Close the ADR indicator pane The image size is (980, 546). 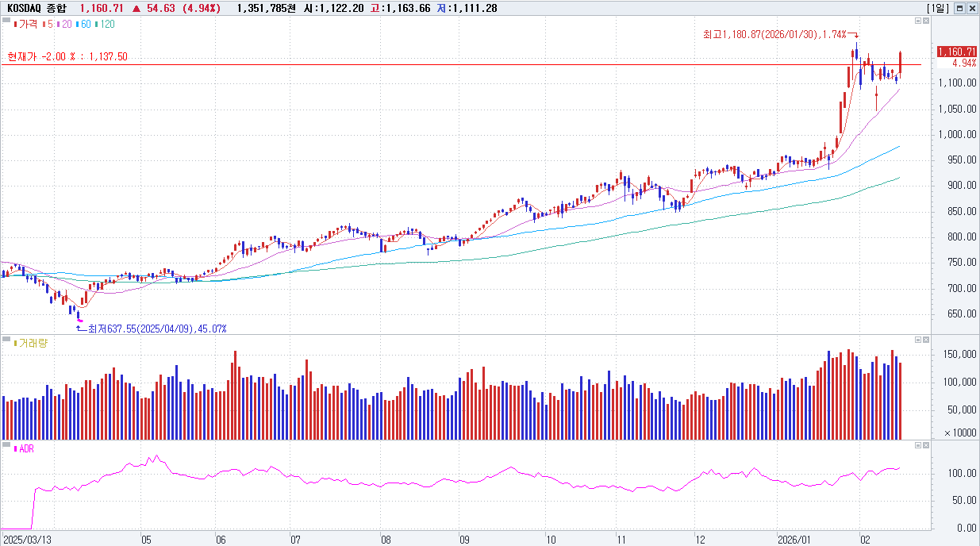[x=926, y=445]
